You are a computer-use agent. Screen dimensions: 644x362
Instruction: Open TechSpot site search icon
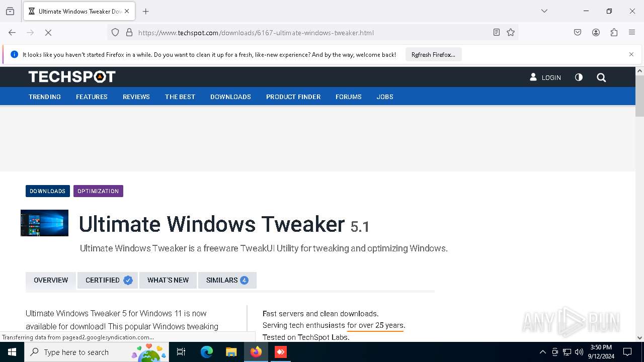click(601, 77)
